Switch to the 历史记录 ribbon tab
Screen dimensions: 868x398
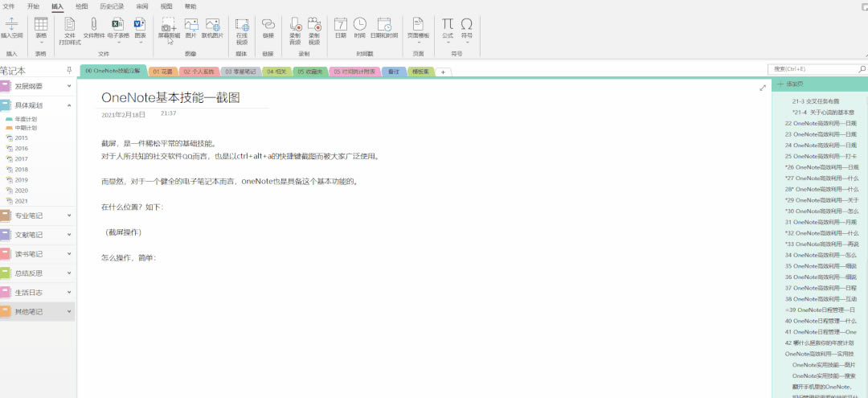pos(110,6)
